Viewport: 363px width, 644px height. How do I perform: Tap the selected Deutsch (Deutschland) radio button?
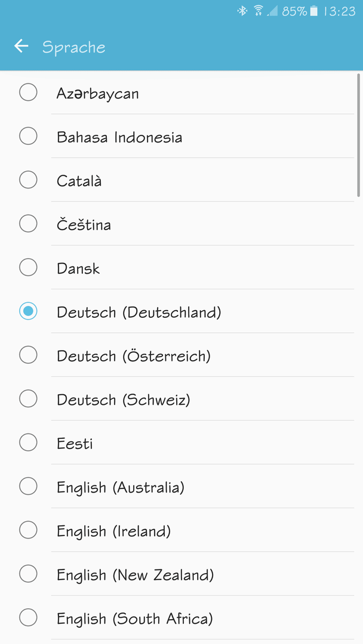29,311
